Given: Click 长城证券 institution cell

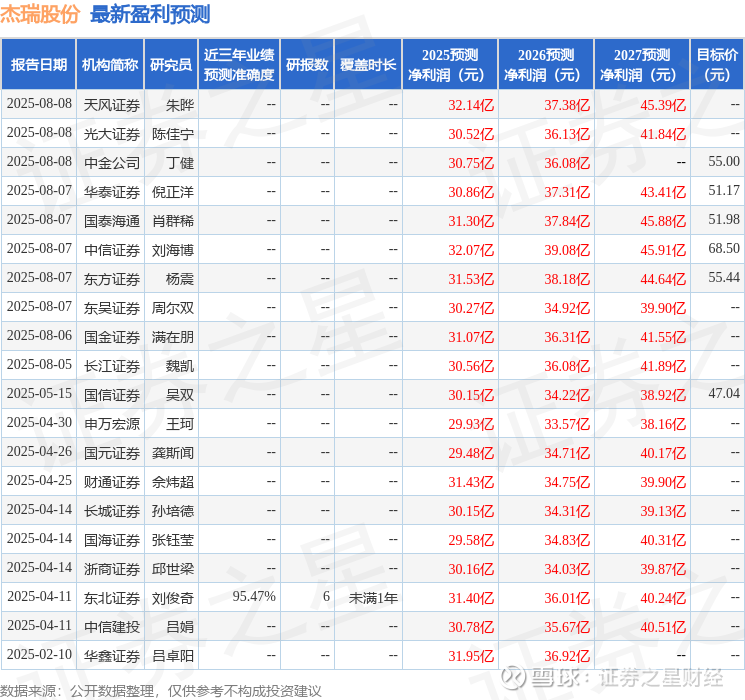Looking at the screenshot, I should [112, 511].
